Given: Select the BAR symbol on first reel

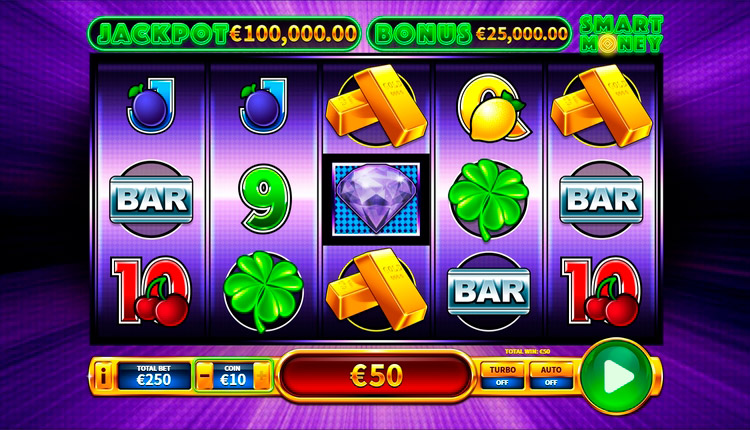Looking at the screenshot, I should click(x=151, y=199).
